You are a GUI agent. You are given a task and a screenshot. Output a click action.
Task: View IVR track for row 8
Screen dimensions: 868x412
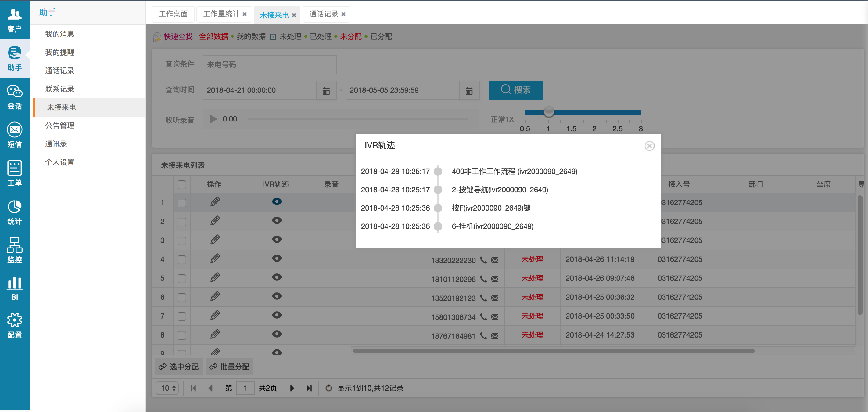(x=277, y=334)
